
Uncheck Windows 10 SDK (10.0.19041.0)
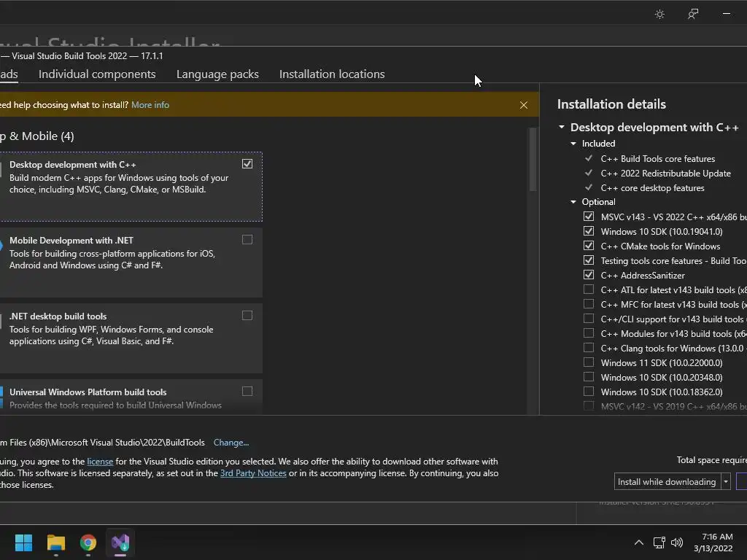point(589,231)
